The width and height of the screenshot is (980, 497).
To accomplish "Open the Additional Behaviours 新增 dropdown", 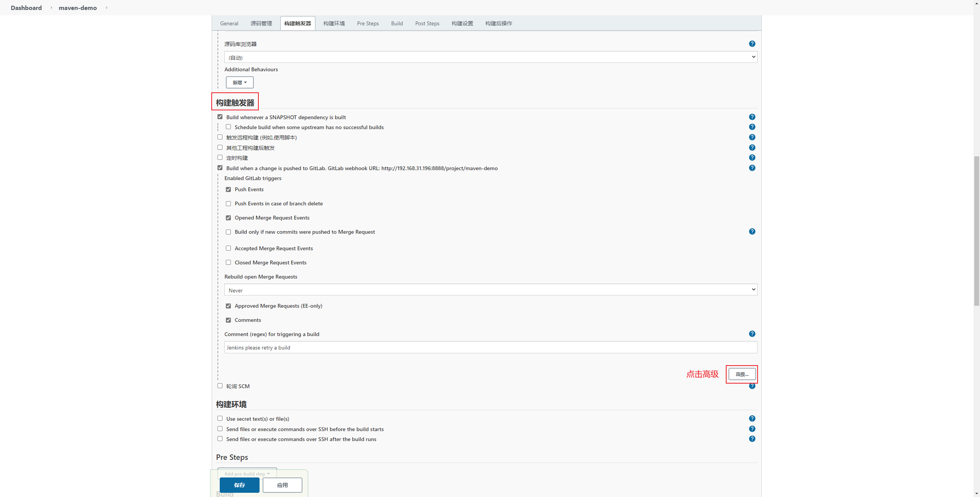I will (x=240, y=82).
